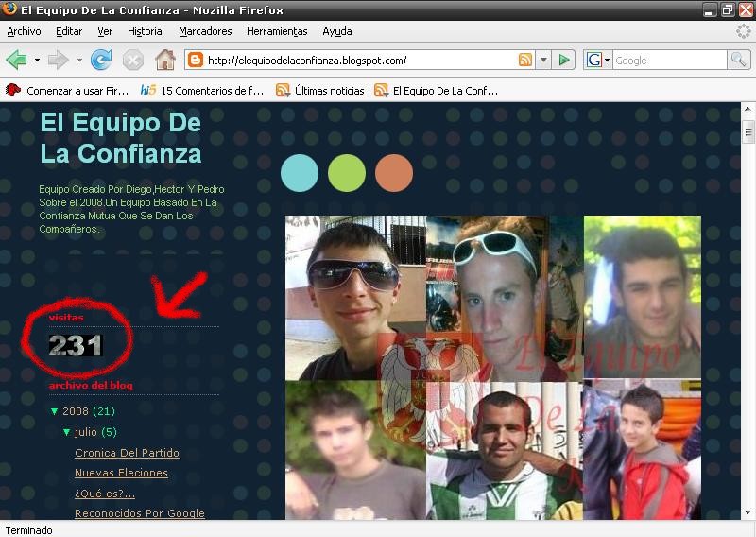Click the Firefox logo in title bar
This screenshot has height=537, width=756.
tap(9, 9)
